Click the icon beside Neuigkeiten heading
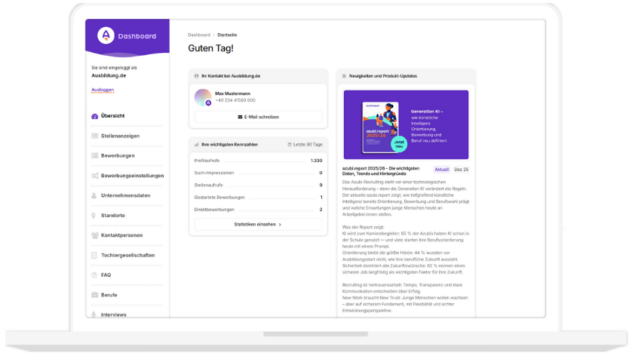 (x=344, y=76)
